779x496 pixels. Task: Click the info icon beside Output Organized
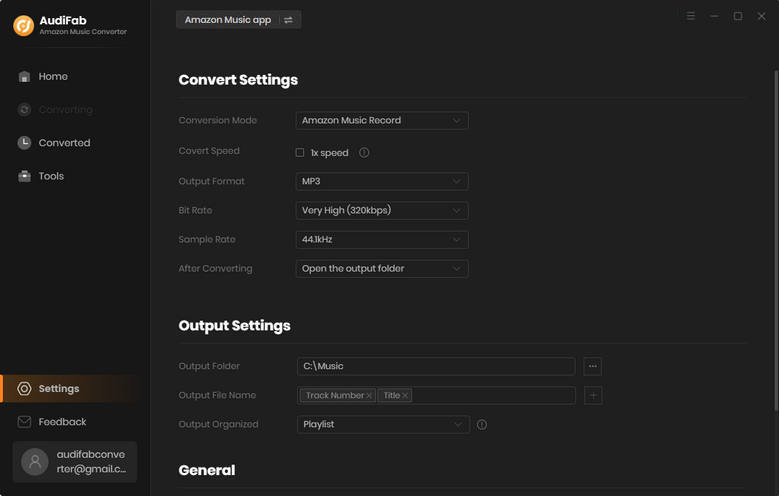point(482,425)
